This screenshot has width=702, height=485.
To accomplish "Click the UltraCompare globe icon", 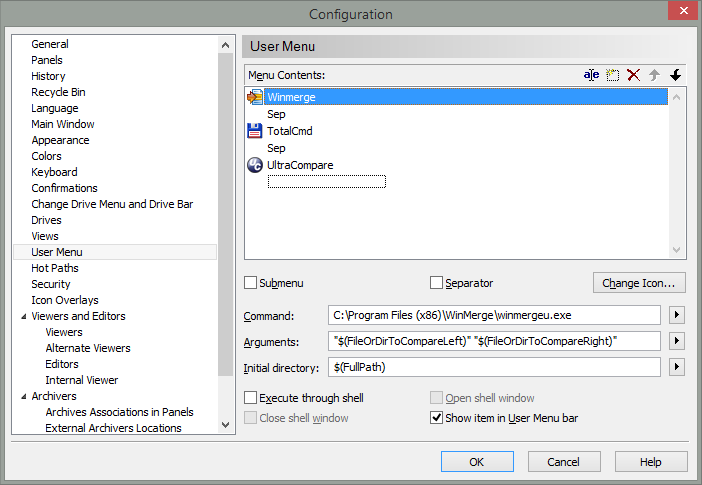I will pyautogui.click(x=255, y=165).
